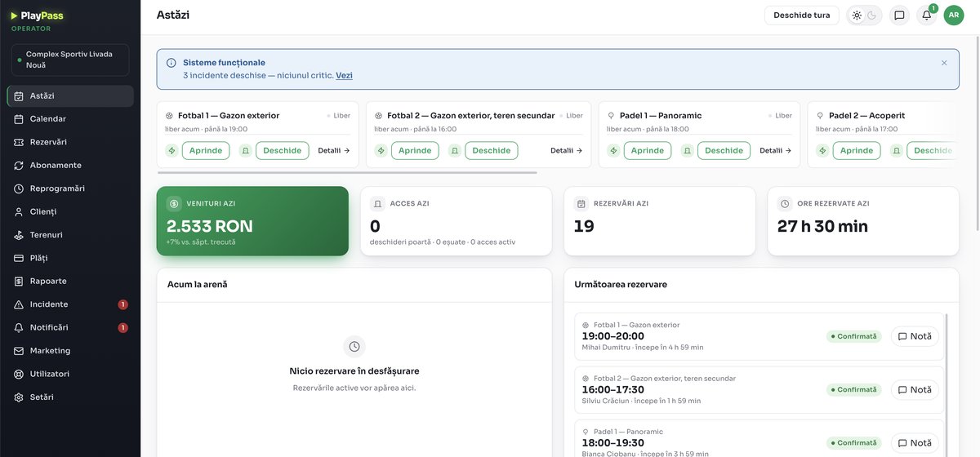Dismiss the Sisteme funcționale banner
This screenshot has height=457, width=980.
click(944, 63)
